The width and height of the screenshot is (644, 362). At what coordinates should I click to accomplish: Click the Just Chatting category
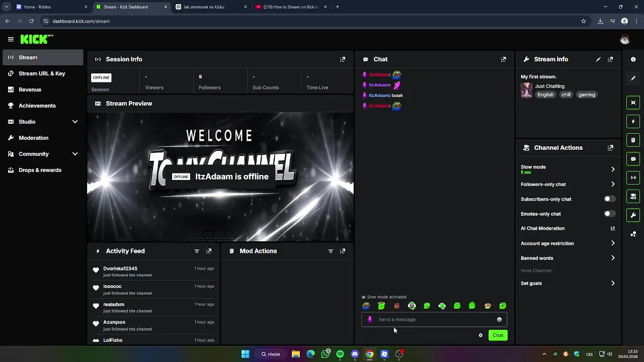tap(549, 86)
